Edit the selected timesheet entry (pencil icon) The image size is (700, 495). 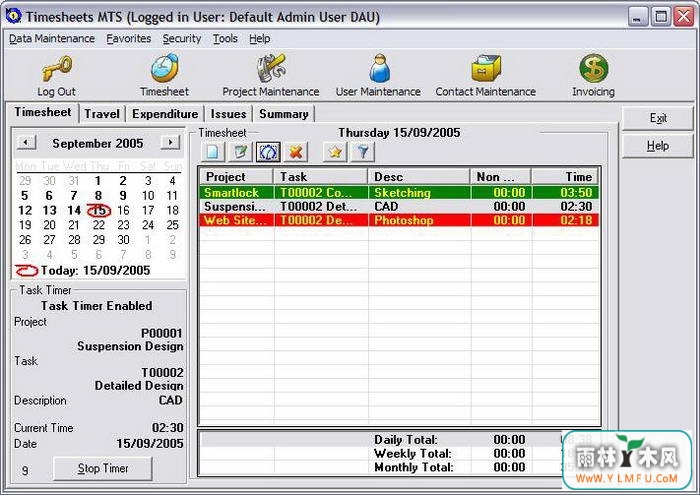pyautogui.click(x=240, y=152)
